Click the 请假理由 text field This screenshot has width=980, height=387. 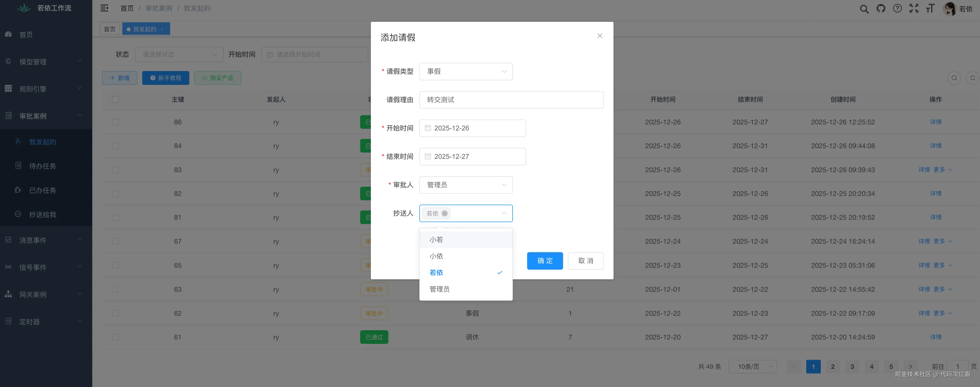point(511,100)
